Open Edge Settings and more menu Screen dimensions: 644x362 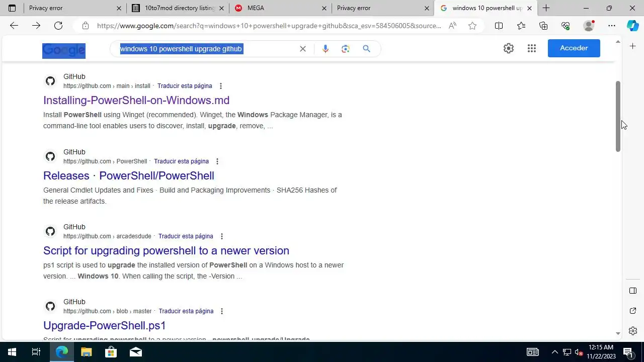coord(612,26)
